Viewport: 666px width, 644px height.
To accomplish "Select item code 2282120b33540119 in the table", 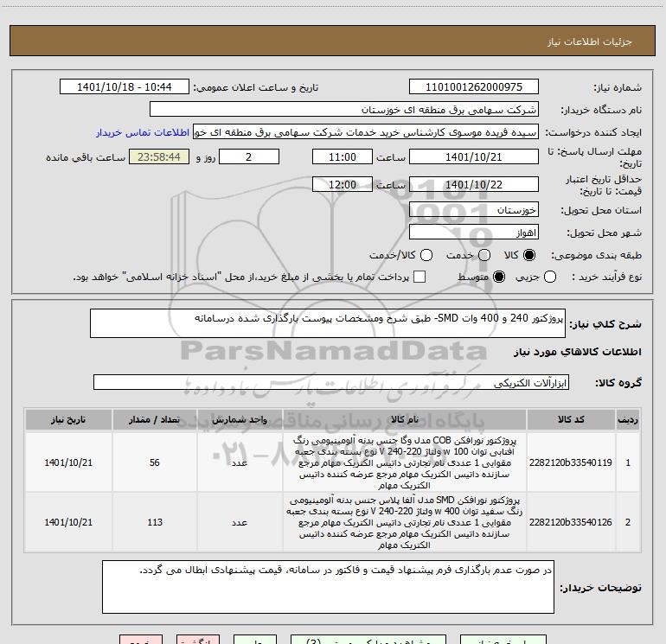I will [570, 463].
